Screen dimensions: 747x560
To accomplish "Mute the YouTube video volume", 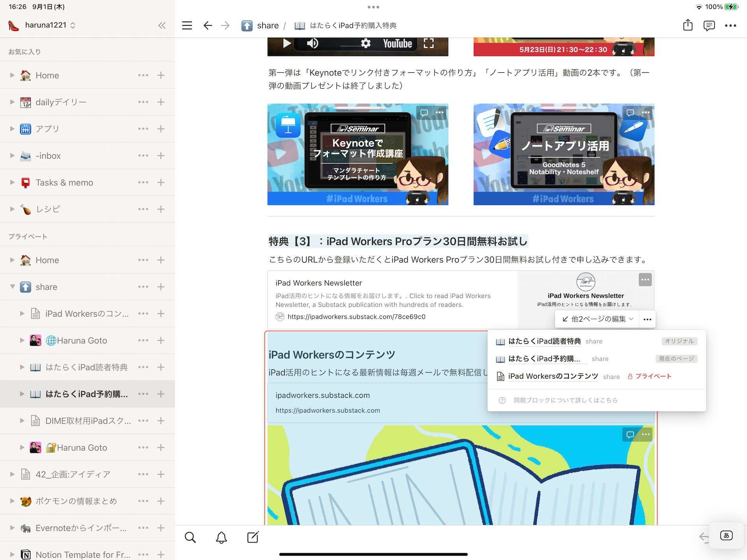I will (312, 43).
